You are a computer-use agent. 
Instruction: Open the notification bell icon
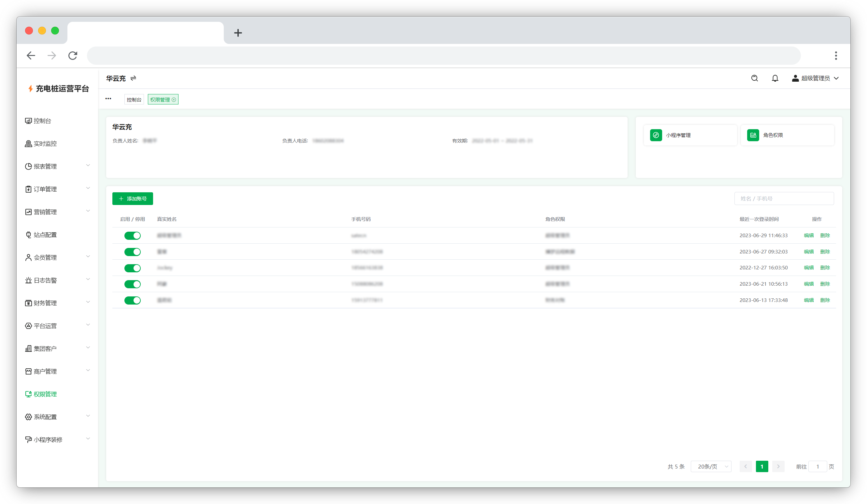(x=775, y=78)
